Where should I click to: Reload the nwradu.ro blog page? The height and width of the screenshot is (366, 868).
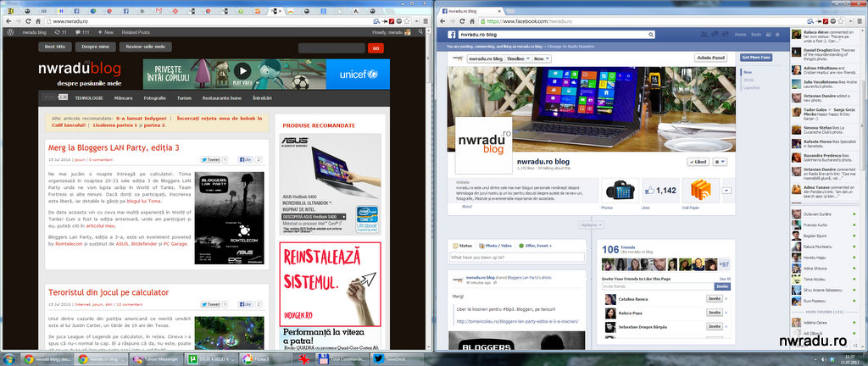pyautogui.click(x=27, y=21)
